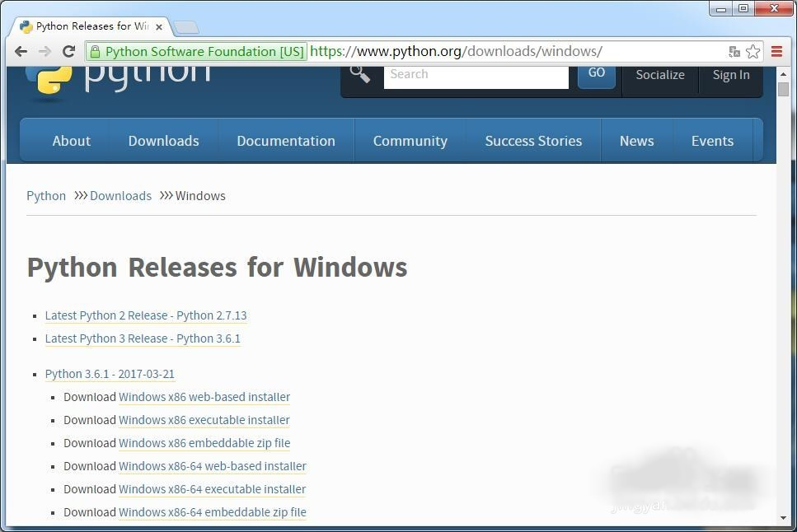
Task: Download Windows x86-64 executable installer
Action: point(212,489)
